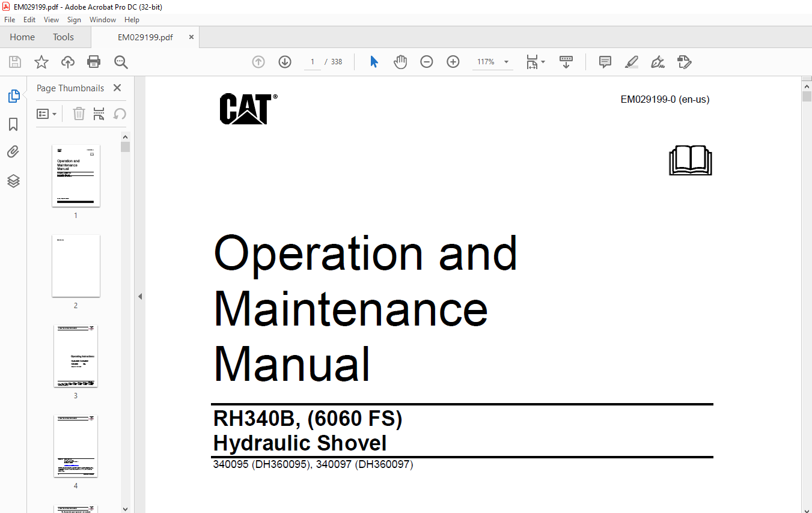This screenshot has height=513, width=812.
Task: Click the 'RH340B, (6060 FS)' text
Action: tap(308, 419)
